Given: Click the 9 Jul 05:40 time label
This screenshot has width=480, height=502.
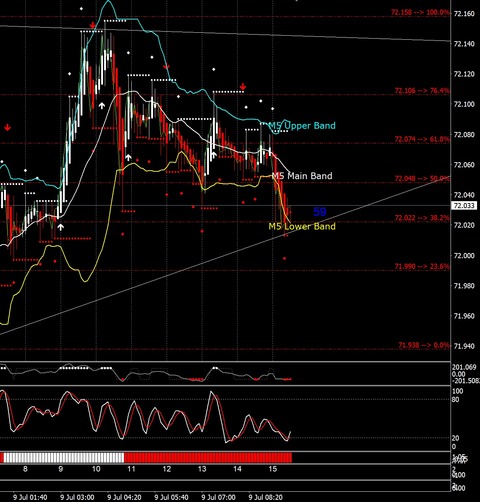Looking at the screenshot, I should 172,497.
